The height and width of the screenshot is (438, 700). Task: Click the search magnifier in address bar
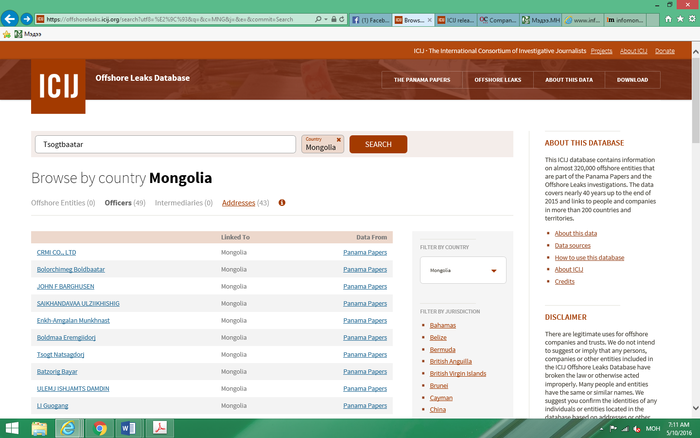[x=318, y=19]
